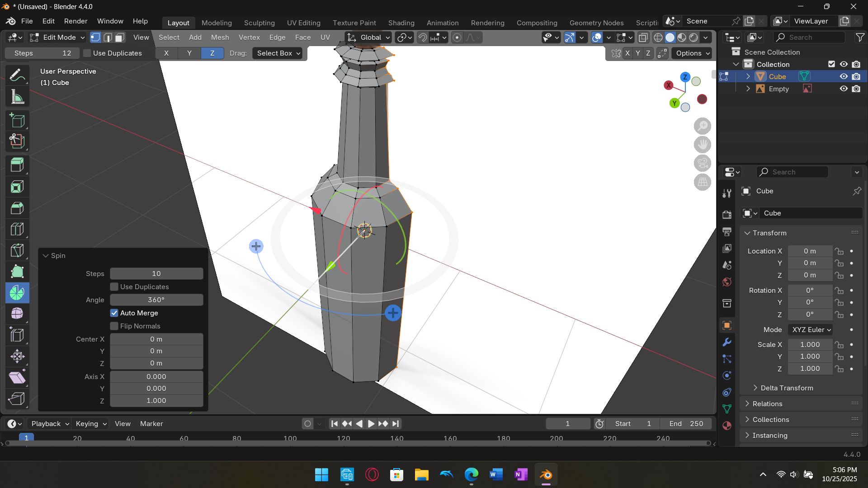Open the Vertex menu
The height and width of the screenshot is (488, 868).
[249, 38]
